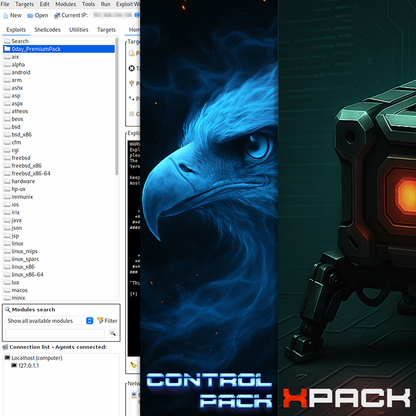
Task: Select the beos folder
Action: (17, 119)
